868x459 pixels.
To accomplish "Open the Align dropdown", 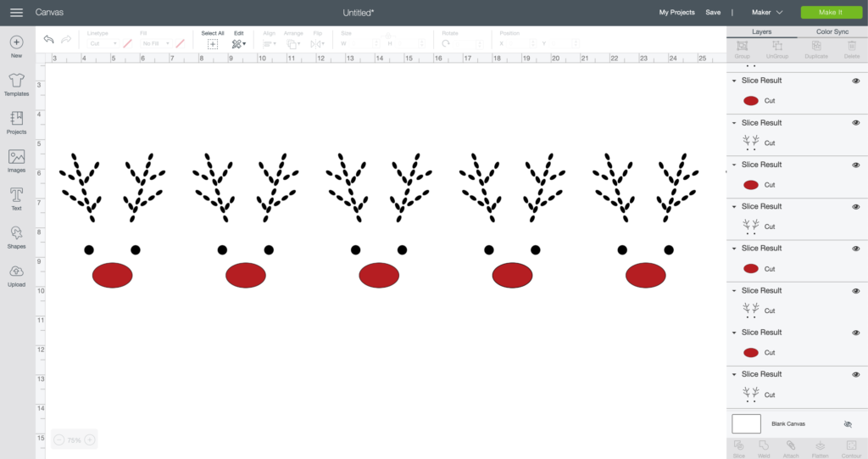I will tap(270, 44).
